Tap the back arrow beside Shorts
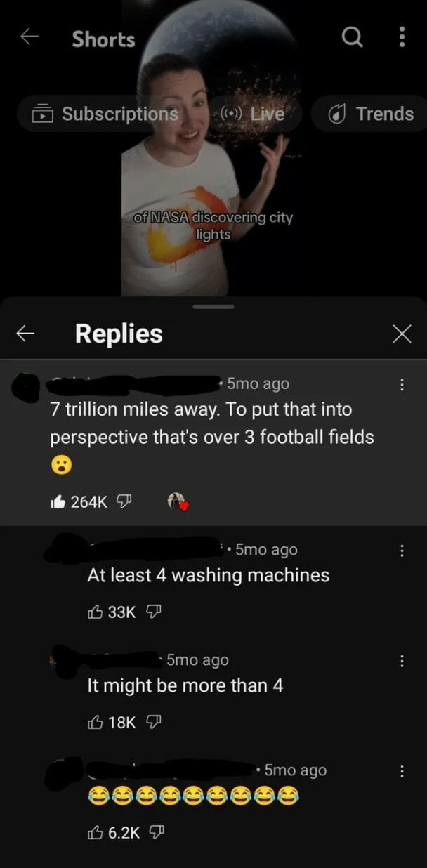The image size is (427, 868). (x=29, y=38)
